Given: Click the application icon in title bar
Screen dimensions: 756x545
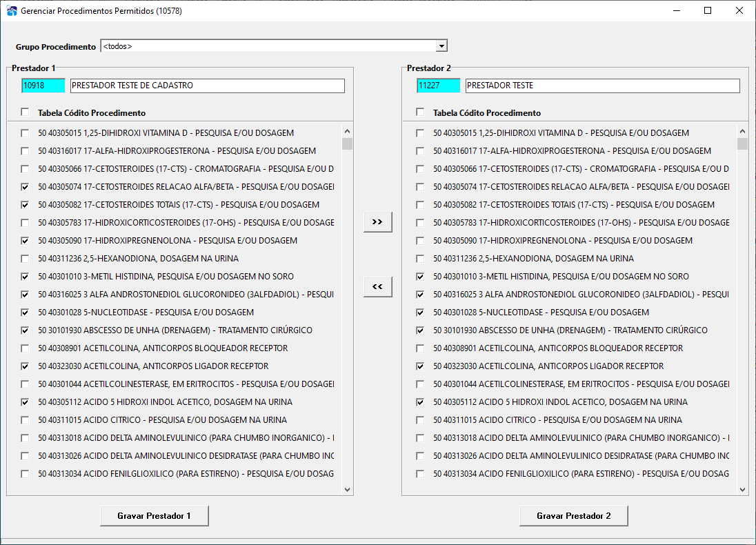Looking at the screenshot, I should click(x=12, y=10).
